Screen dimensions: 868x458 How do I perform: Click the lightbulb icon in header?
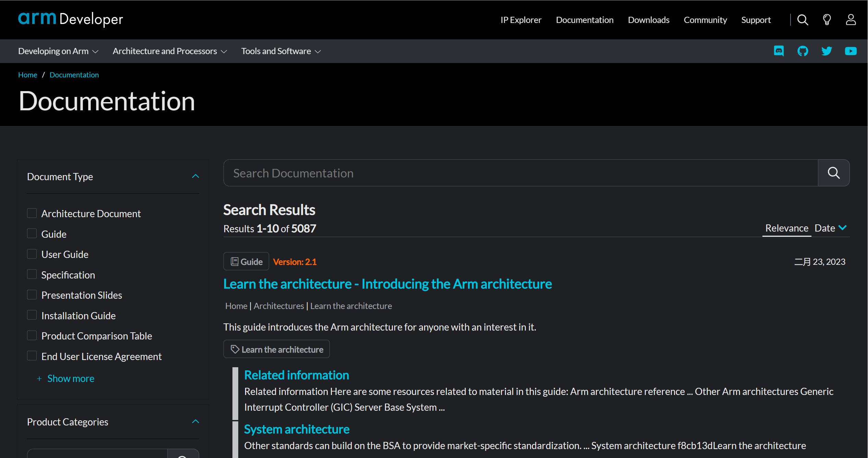[827, 20]
